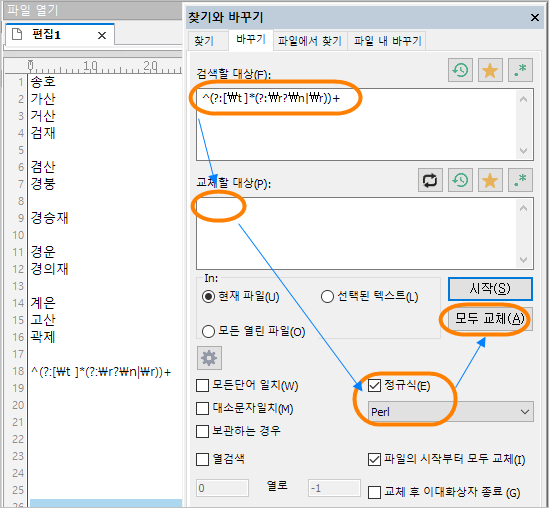Click swap find and replace icon

(430, 180)
